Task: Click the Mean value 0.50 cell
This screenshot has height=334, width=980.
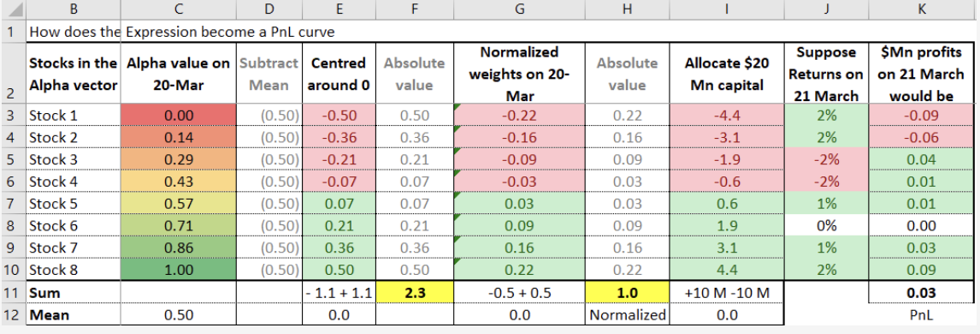Action: [x=179, y=314]
